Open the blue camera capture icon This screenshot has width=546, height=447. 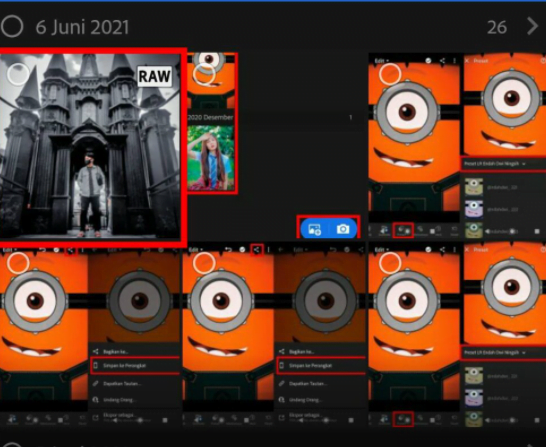click(343, 229)
